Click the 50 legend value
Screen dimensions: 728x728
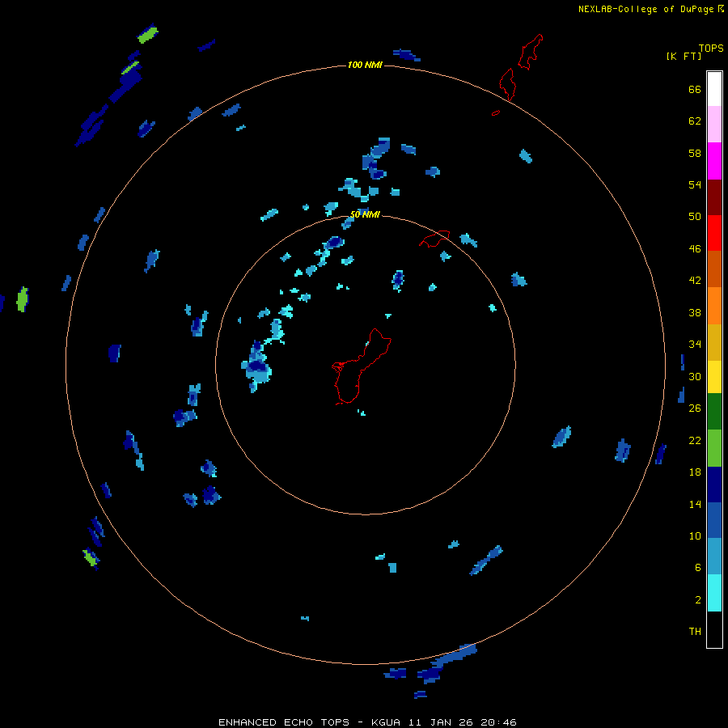pyautogui.click(x=695, y=216)
